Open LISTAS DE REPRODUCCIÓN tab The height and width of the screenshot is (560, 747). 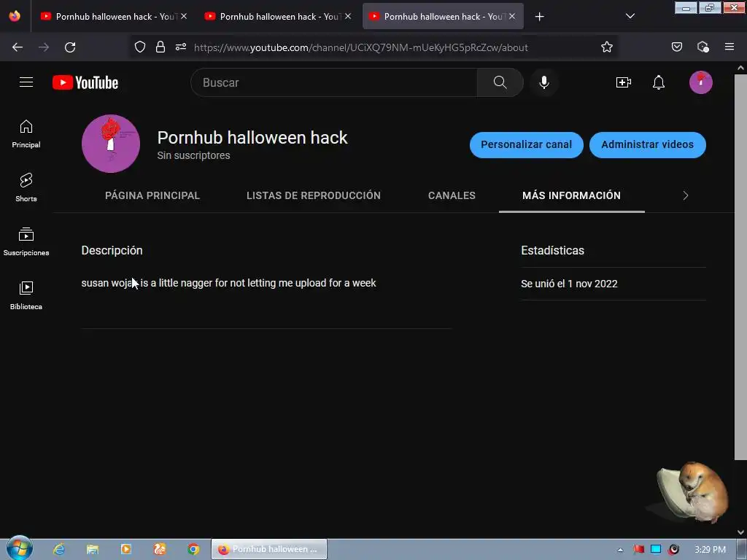(314, 195)
